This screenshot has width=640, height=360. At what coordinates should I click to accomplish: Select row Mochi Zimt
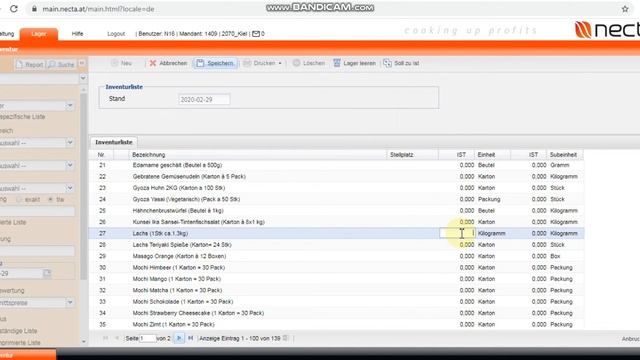click(x=336, y=324)
